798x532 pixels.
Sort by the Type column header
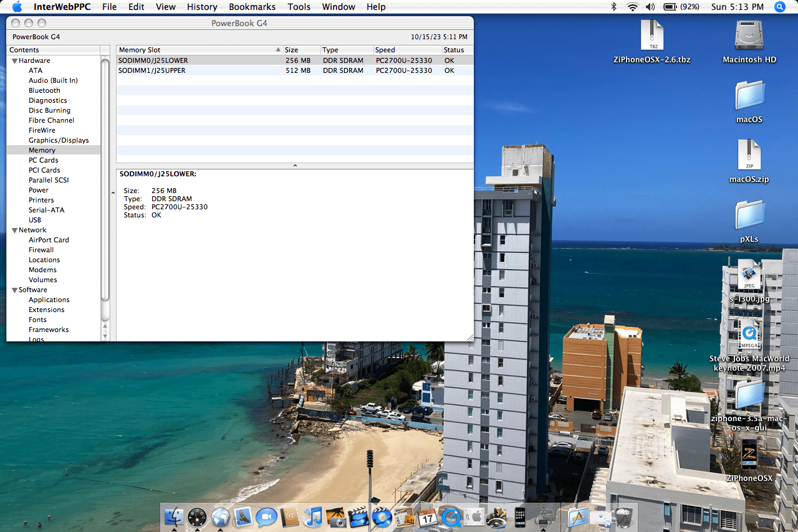pos(347,50)
